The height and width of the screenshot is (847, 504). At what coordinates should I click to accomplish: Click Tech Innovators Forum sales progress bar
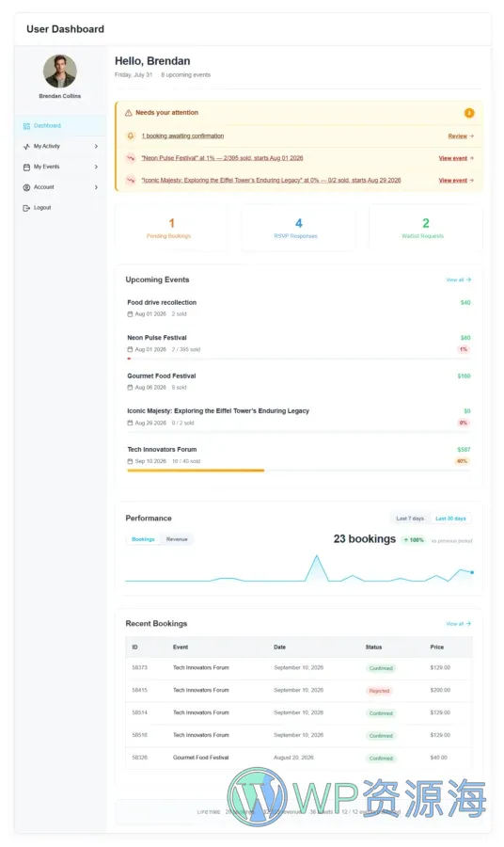pos(298,471)
